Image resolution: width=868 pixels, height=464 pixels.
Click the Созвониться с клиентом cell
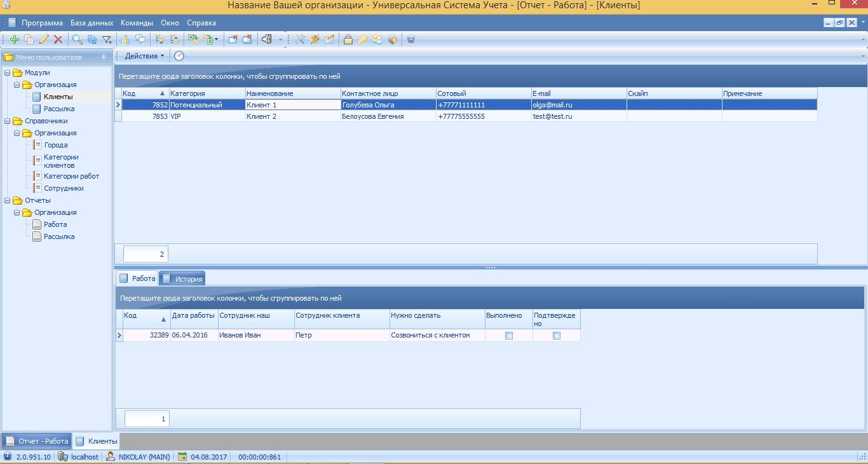[437, 335]
